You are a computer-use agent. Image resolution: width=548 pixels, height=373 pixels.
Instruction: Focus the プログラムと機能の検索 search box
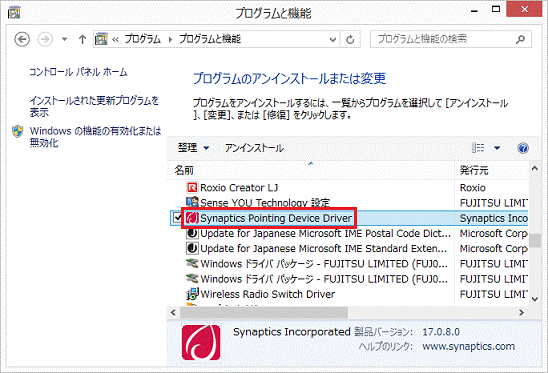coord(451,39)
